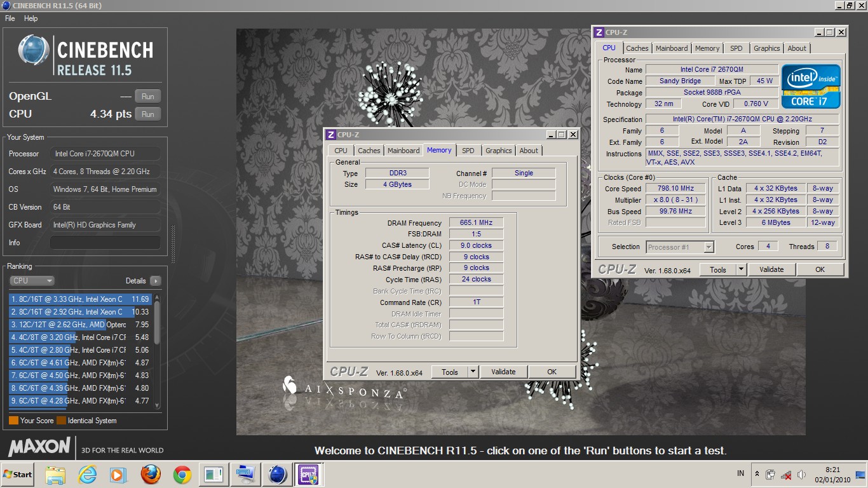Open Windows Explorer from the taskbar
The height and width of the screenshot is (488, 868).
55,475
